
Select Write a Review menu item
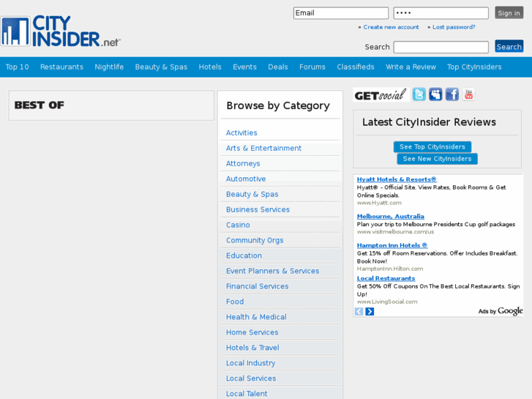pos(411,67)
